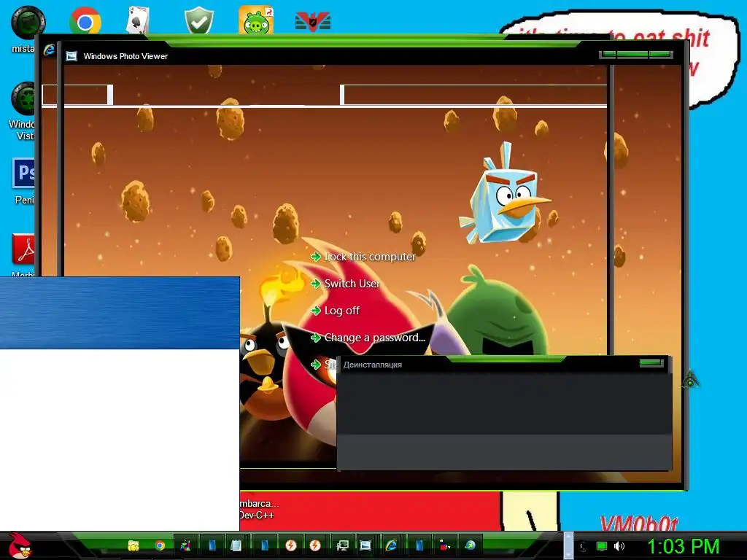
Task: Click the 1:03 PM taskbar clock
Action: (x=683, y=546)
